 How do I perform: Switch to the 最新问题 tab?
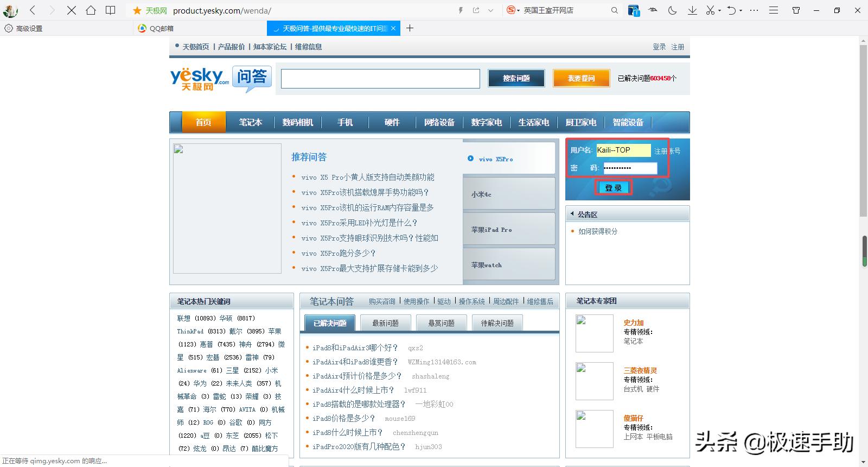385,323
